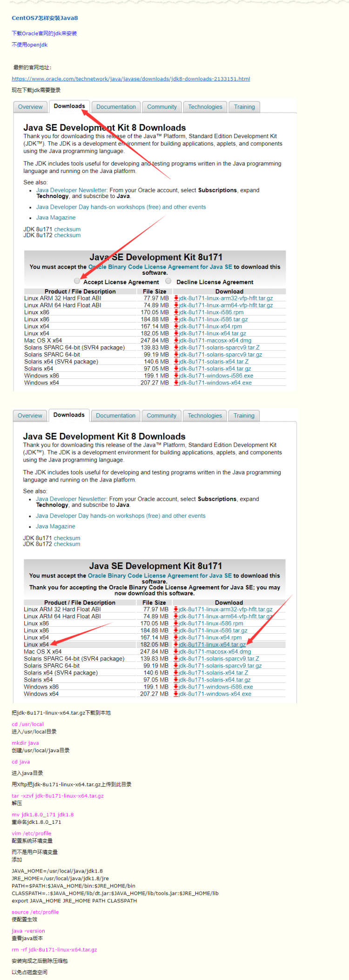
Task: Select Technologies tab in first Oracle screenshot
Action: click(x=205, y=107)
